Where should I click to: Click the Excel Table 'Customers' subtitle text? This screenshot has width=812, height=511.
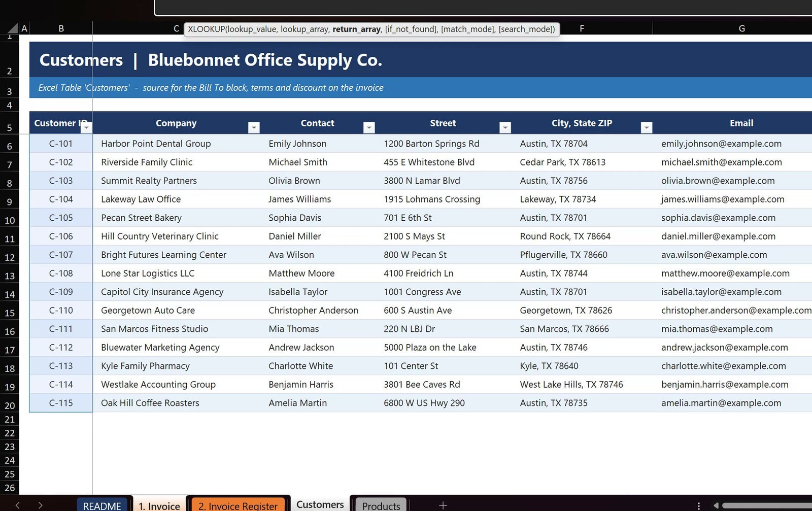click(211, 88)
